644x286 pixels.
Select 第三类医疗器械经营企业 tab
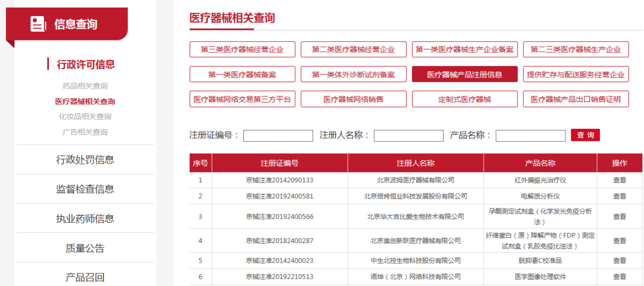coord(242,49)
